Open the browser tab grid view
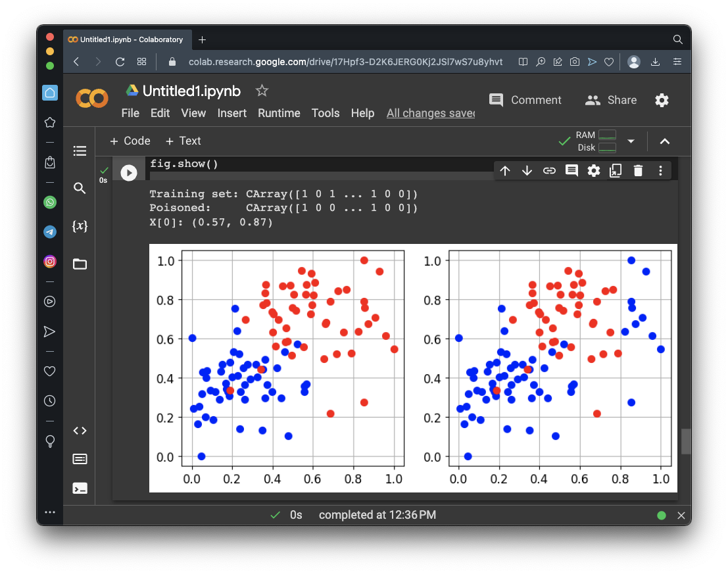Viewport: 728px width, 574px height. point(141,62)
